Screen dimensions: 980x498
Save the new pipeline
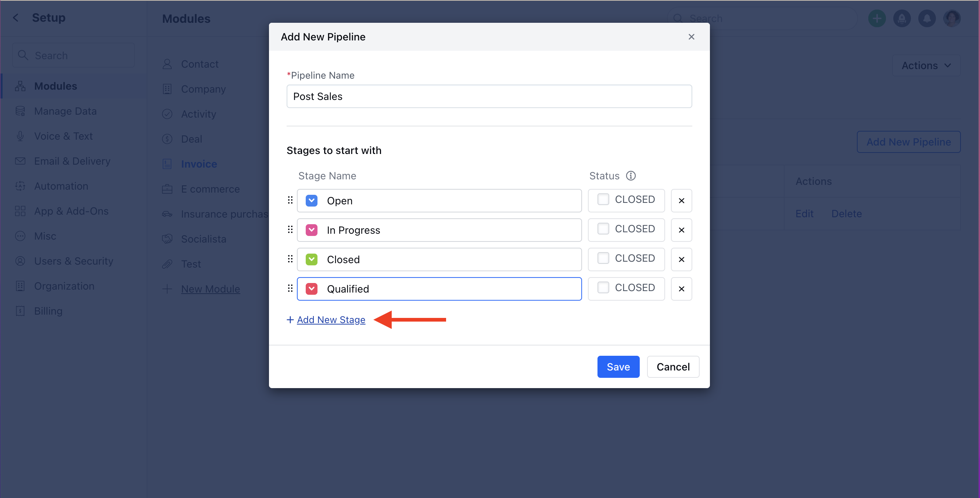pos(618,367)
